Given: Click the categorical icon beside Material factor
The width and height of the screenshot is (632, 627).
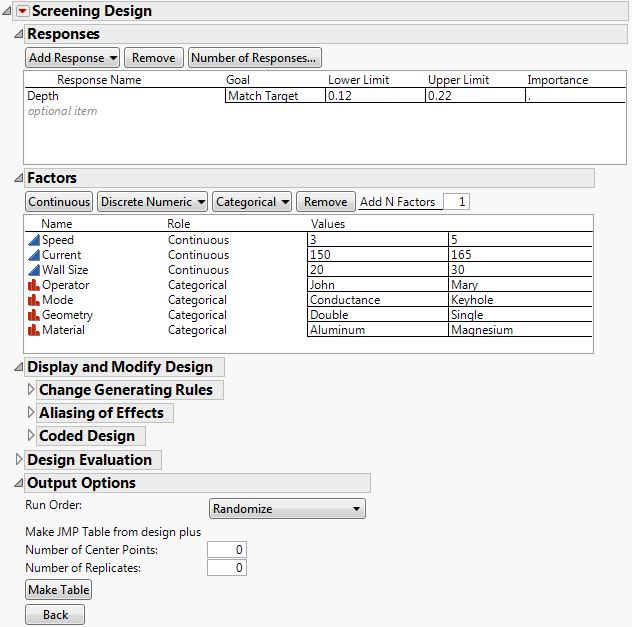Looking at the screenshot, I should pyautogui.click(x=33, y=330).
